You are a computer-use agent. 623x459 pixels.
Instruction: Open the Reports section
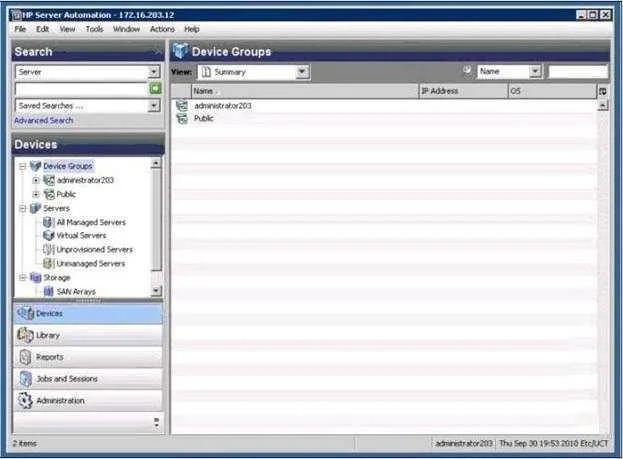88,357
